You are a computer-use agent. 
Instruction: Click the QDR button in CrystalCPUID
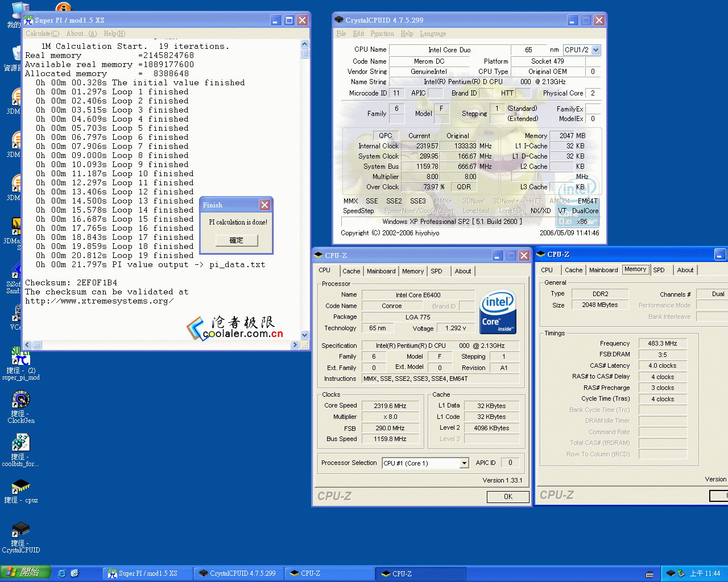point(464,187)
